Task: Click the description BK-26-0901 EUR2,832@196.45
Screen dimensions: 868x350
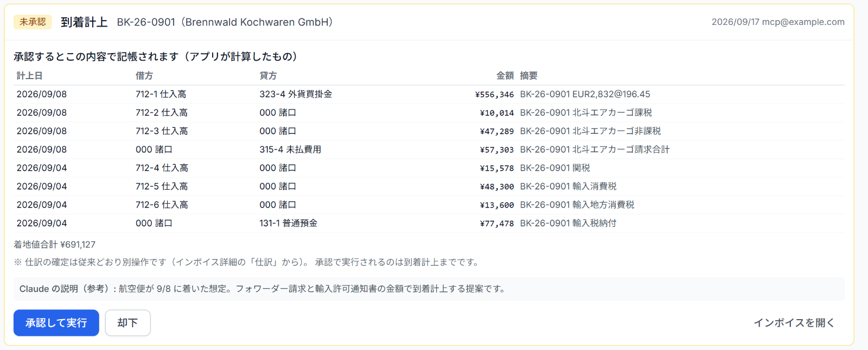Action: [585, 94]
